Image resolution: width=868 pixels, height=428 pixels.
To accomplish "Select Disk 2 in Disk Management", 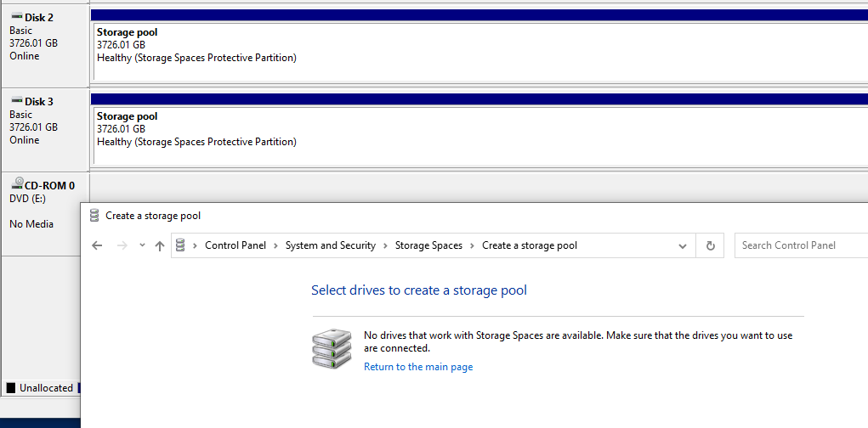I will click(x=45, y=47).
